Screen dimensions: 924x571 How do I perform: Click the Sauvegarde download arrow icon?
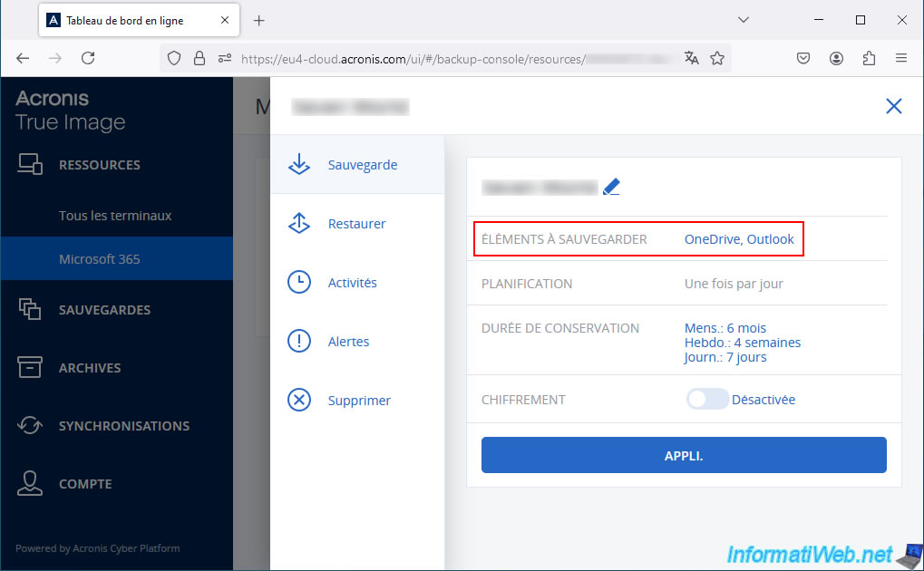[298, 164]
